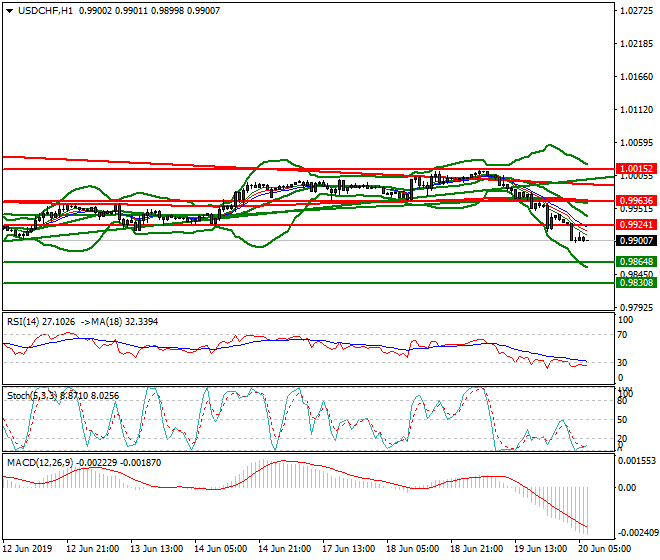Click the 12 Jun 2019 date label
This screenshot has height=560, width=660.
[x=28, y=549]
